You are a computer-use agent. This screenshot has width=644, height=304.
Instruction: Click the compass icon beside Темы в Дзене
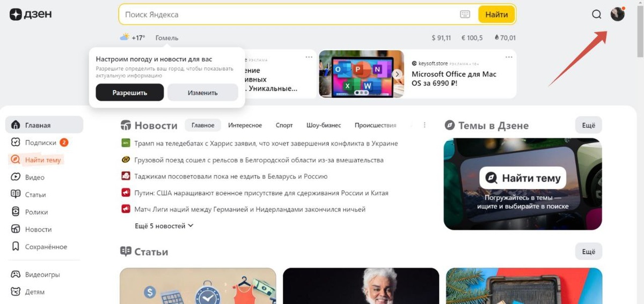[x=450, y=125]
